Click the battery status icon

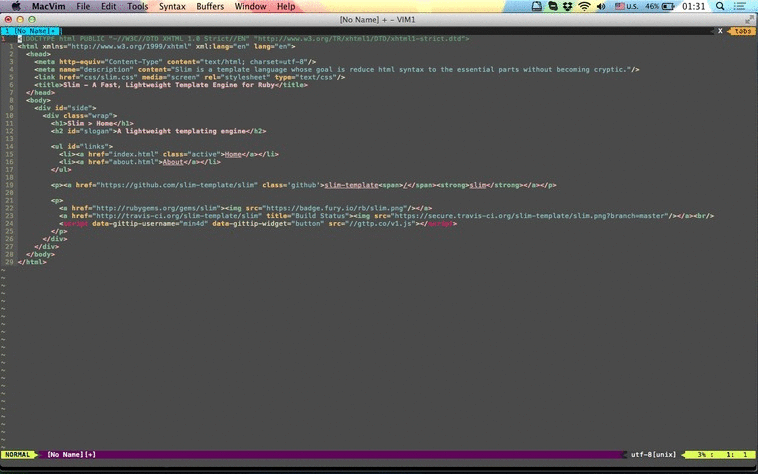(x=668, y=6)
